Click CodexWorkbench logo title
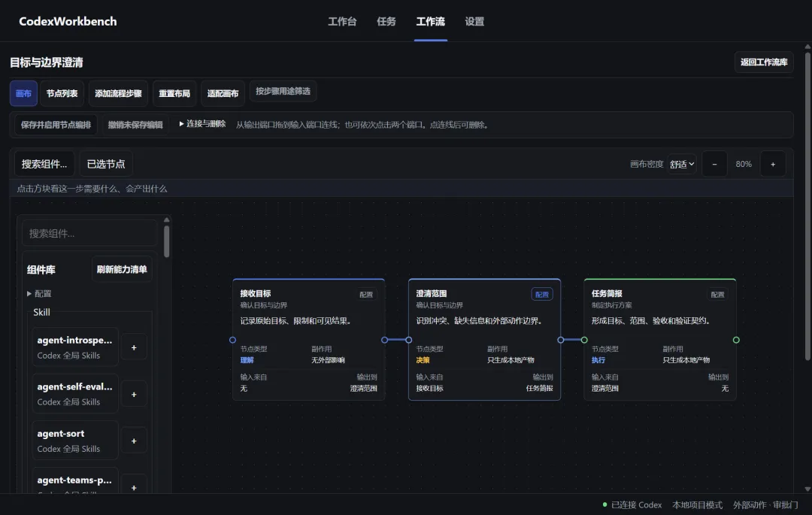The height and width of the screenshot is (515, 812). [x=68, y=21]
